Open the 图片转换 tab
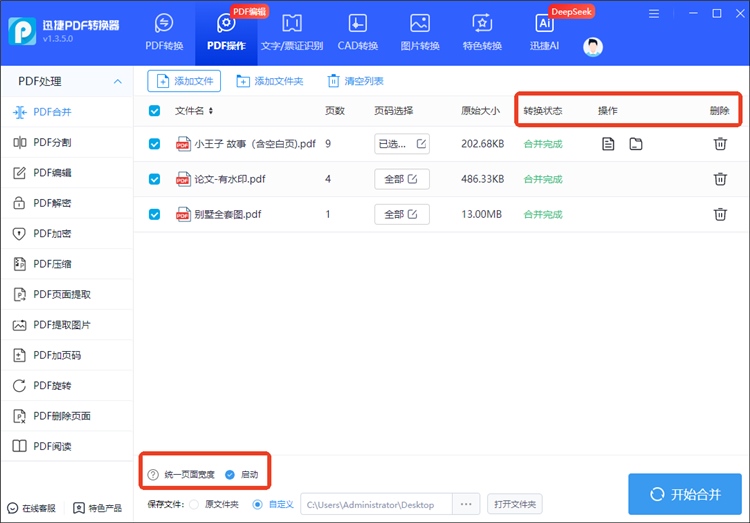This screenshot has width=750, height=523. 420,33
